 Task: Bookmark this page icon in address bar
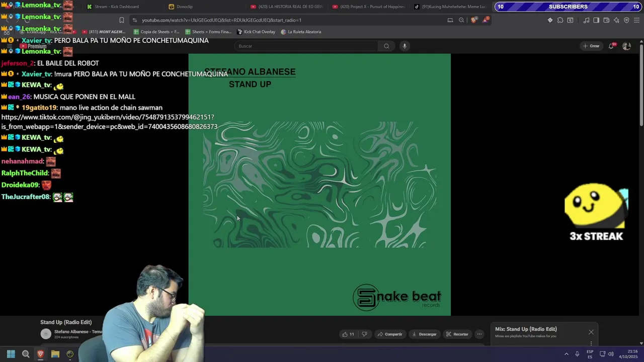pyautogui.click(x=121, y=20)
